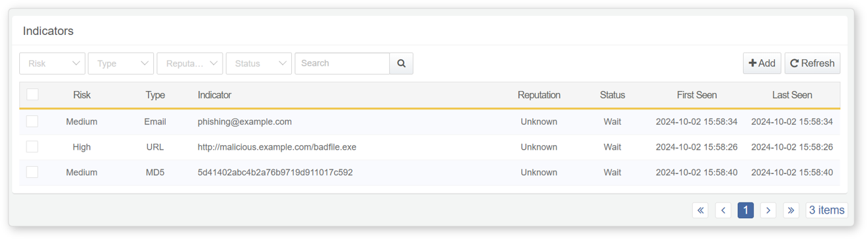Refresh the indicators list
This screenshot has height=240, width=868.
(813, 63)
